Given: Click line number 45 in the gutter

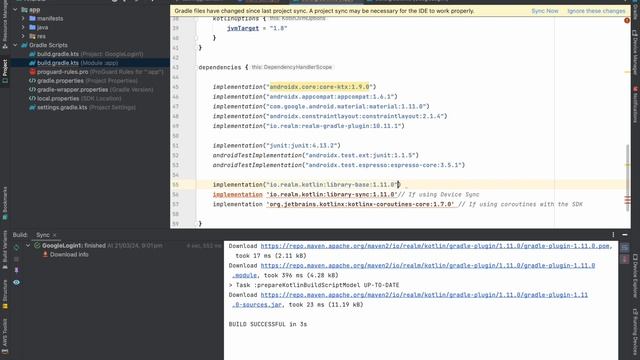Looking at the screenshot, I should [x=176, y=87].
